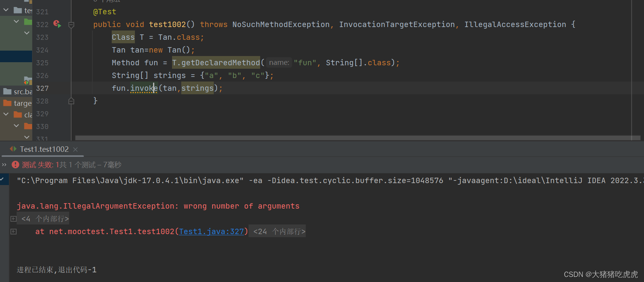
Task: Click the orange-green test icon on the run tab
Action: click(x=13, y=149)
